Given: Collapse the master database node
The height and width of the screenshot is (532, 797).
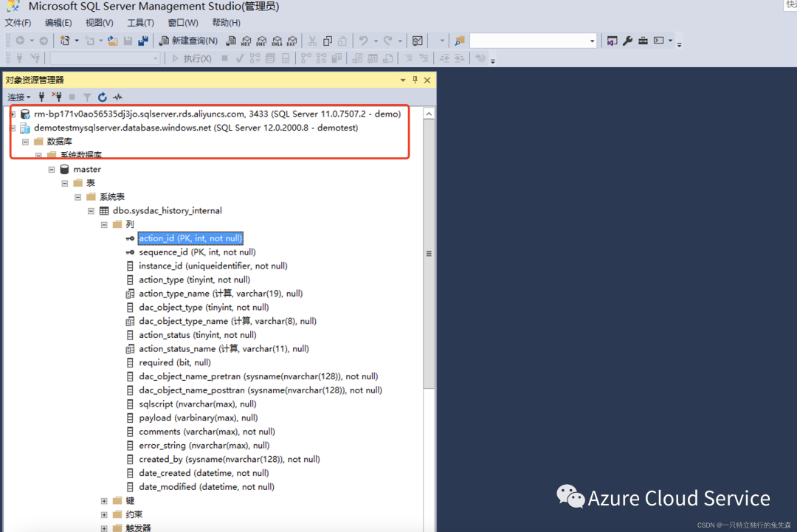Looking at the screenshot, I should 52,169.
